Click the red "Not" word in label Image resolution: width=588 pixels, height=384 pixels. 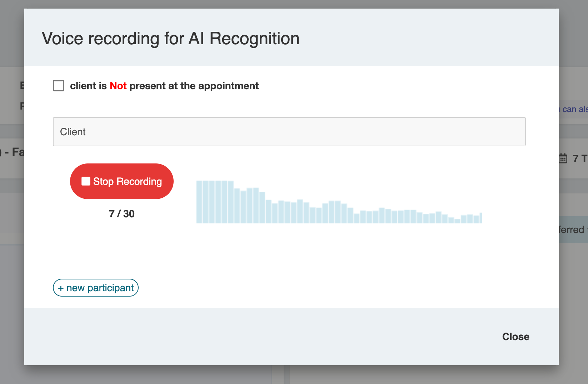click(118, 86)
